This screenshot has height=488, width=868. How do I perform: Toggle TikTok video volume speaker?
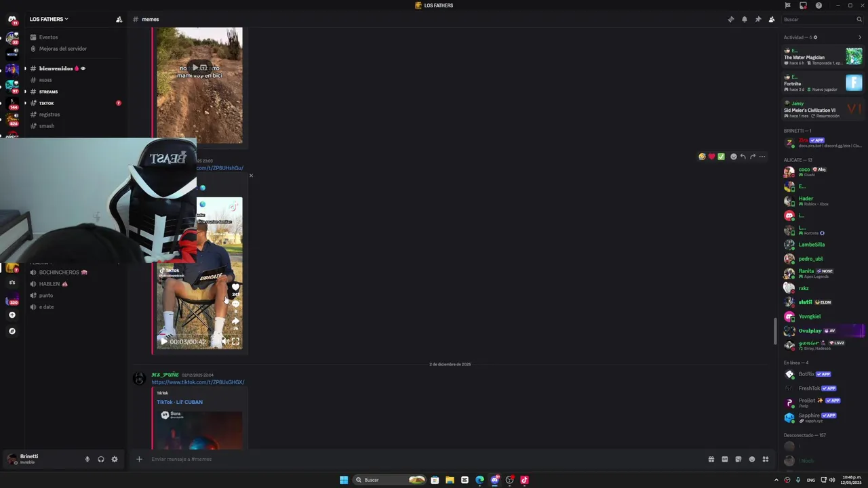pyautogui.click(x=224, y=342)
